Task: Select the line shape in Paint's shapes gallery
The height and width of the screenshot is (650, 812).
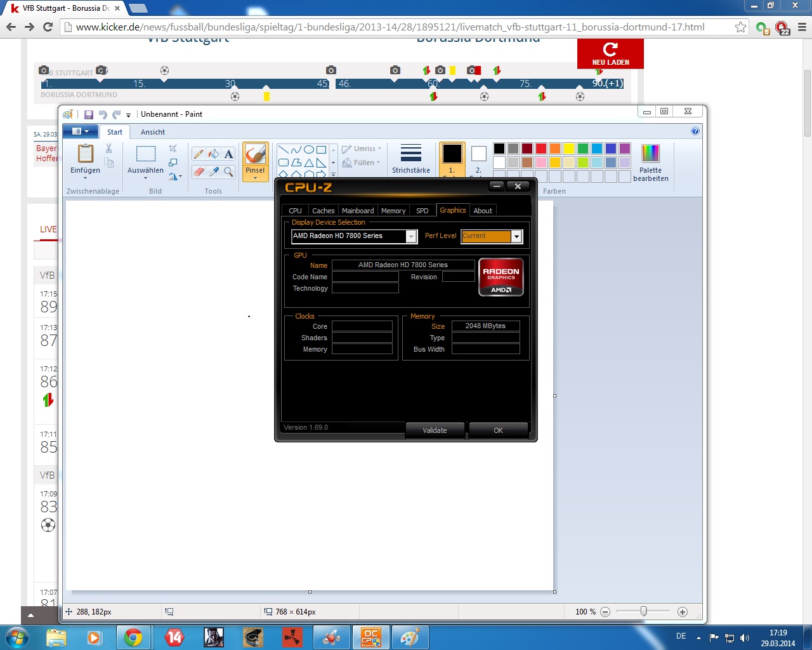Action: [284, 150]
